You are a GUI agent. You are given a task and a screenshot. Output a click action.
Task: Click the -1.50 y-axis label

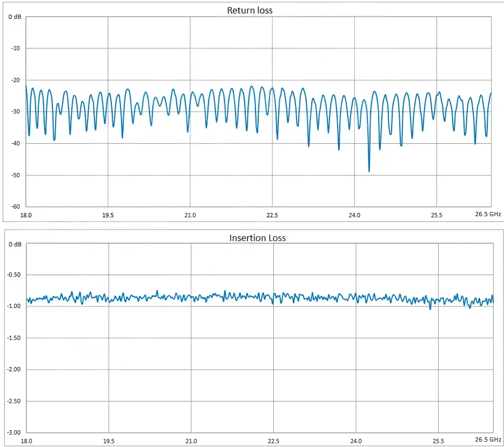click(14, 338)
